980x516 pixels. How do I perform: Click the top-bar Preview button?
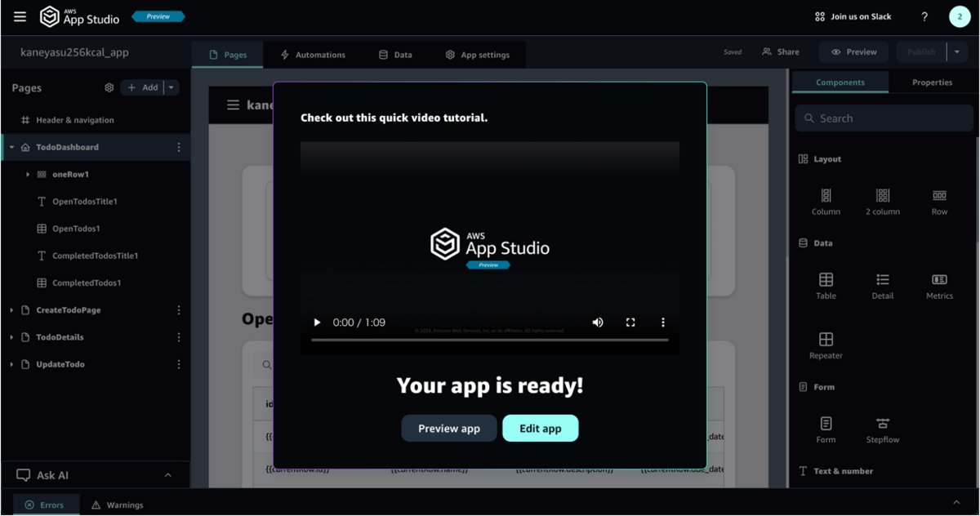point(854,51)
